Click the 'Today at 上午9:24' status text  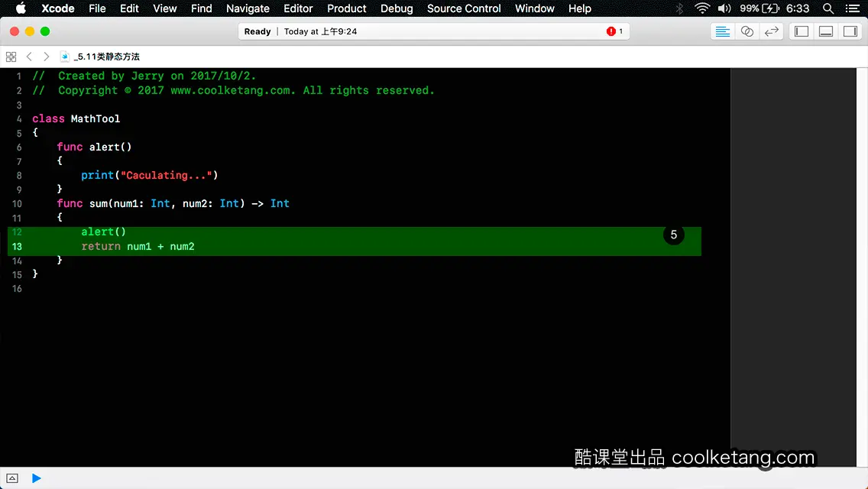click(x=320, y=31)
